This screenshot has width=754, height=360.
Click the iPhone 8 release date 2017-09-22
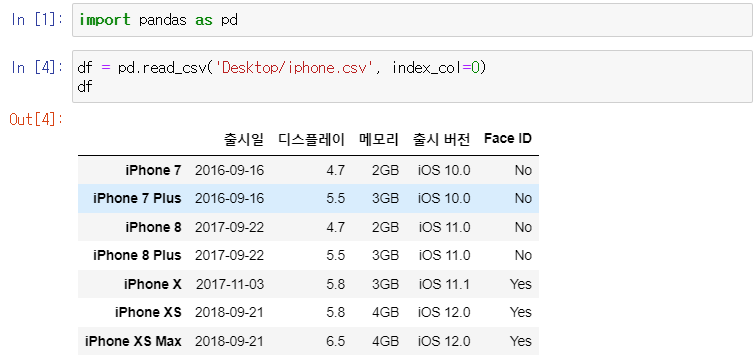pyautogui.click(x=229, y=227)
